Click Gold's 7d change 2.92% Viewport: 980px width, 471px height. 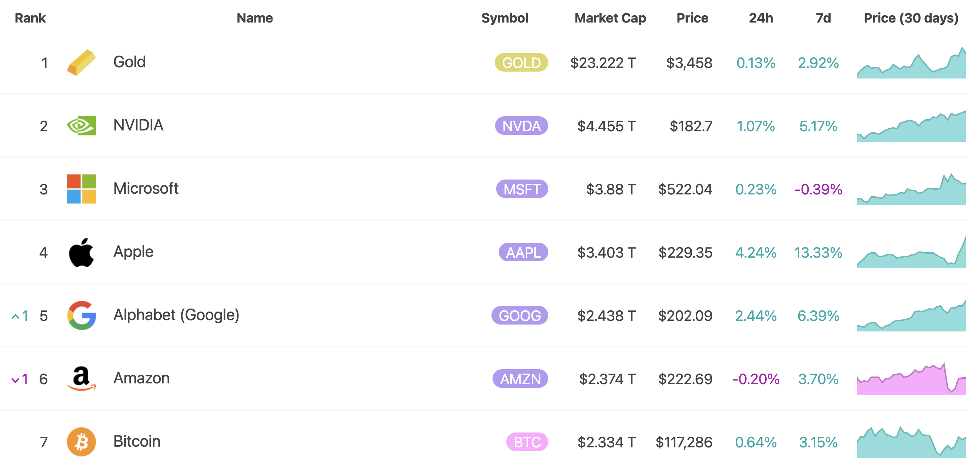(x=818, y=63)
